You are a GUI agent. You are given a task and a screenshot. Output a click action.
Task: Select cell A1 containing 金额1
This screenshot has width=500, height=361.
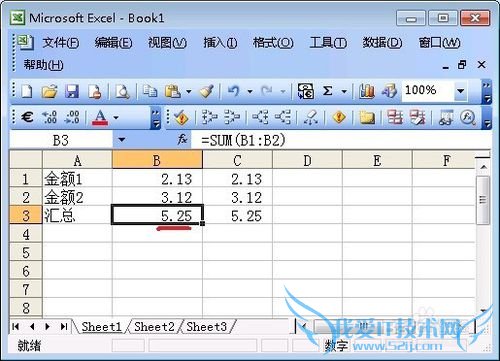point(77,179)
